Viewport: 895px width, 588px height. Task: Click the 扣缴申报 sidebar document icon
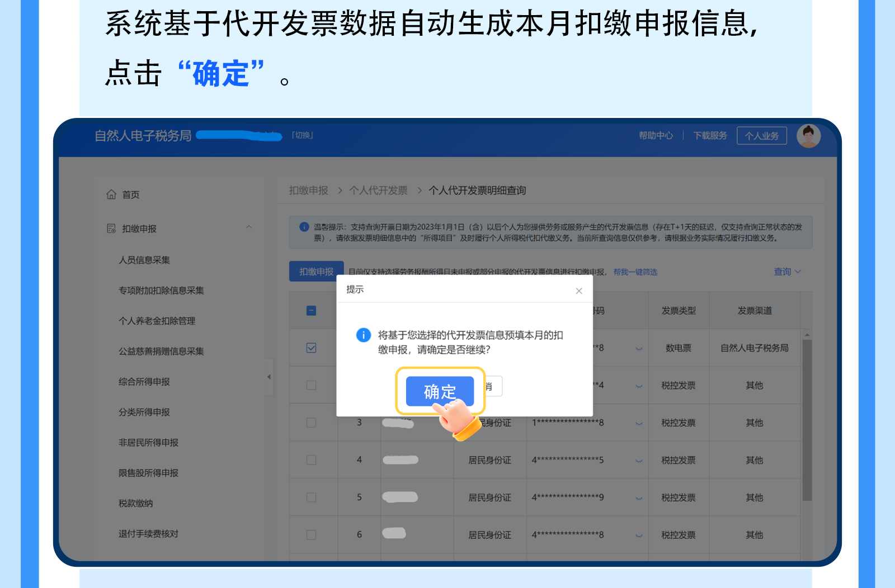pyautogui.click(x=111, y=229)
